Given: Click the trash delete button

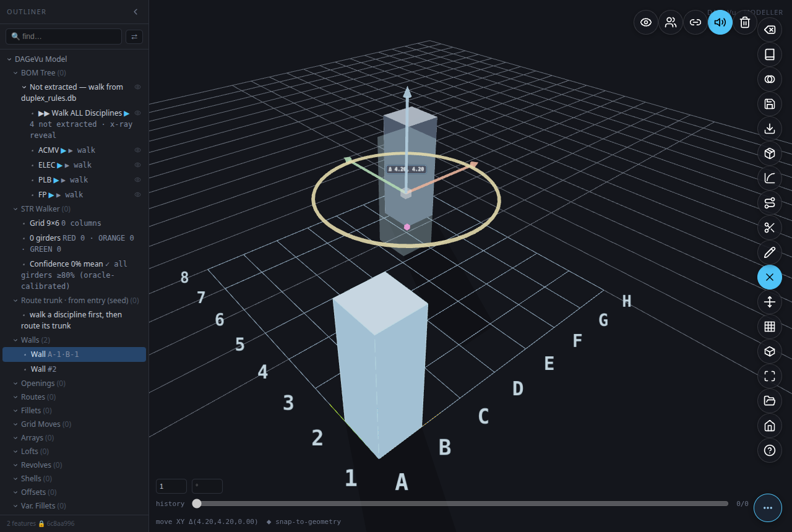Looking at the screenshot, I should click(745, 22).
